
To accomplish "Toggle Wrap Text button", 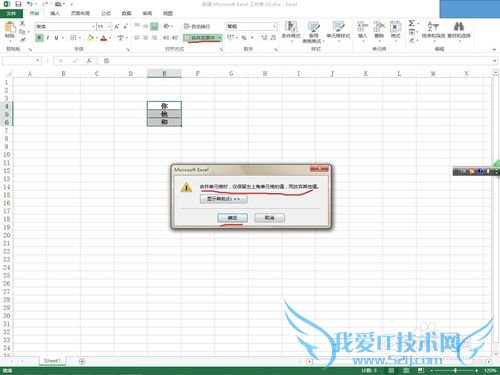I will [x=197, y=26].
